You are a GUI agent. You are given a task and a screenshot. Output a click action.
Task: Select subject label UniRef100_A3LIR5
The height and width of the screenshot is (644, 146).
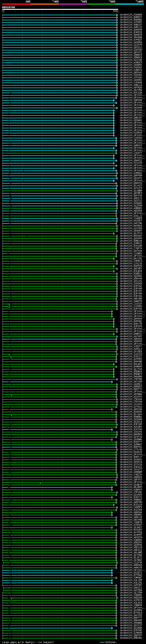tap(131, 580)
